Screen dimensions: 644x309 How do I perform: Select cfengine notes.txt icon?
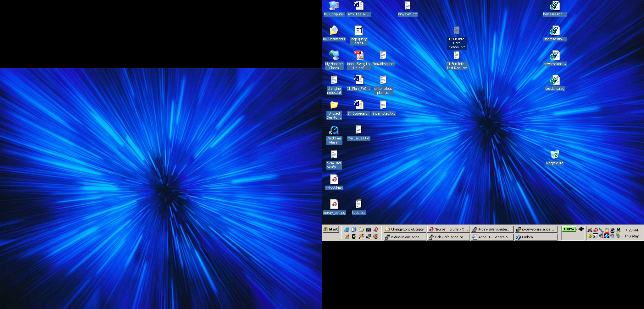tap(334, 85)
